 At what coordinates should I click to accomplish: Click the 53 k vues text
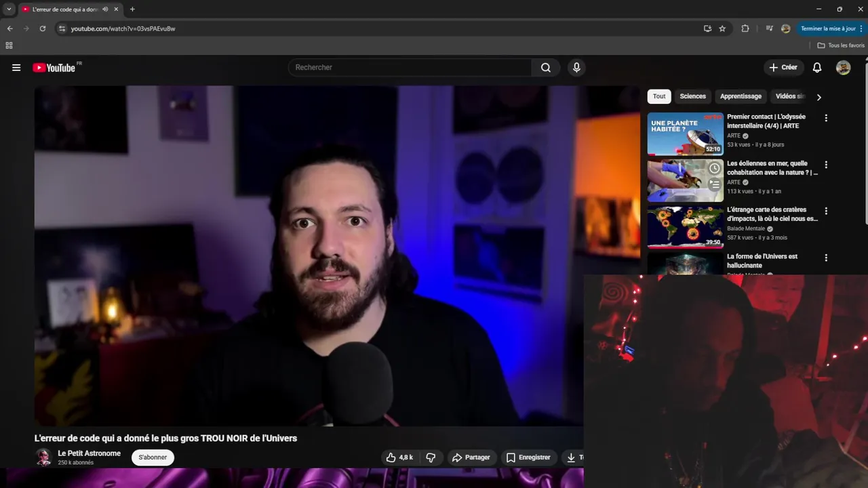point(739,144)
